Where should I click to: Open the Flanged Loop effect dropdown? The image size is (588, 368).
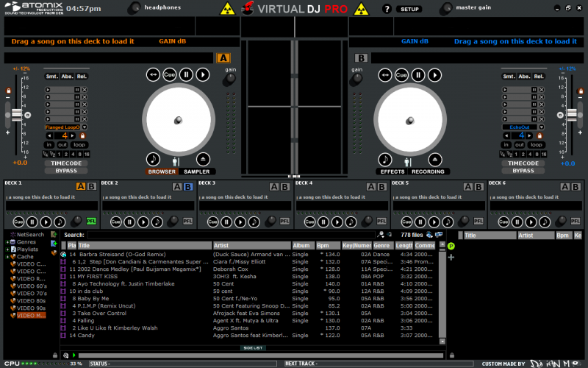[x=85, y=127]
